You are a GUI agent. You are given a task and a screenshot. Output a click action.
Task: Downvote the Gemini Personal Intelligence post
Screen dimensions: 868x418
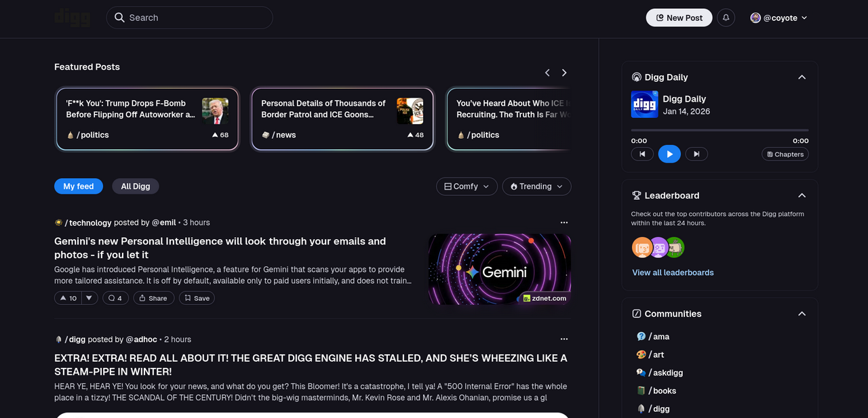pyautogui.click(x=90, y=298)
